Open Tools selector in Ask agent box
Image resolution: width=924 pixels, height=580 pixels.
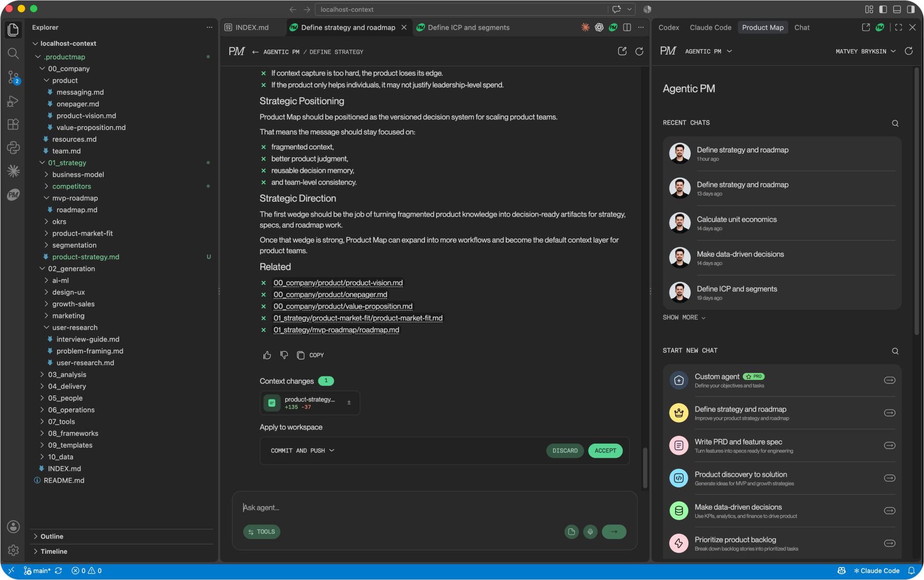[x=262, y=532]
